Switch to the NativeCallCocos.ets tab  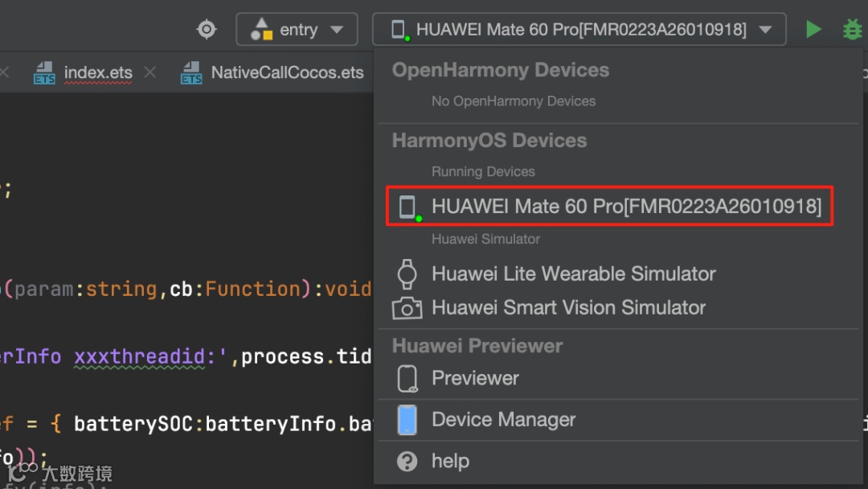(287, 72)
